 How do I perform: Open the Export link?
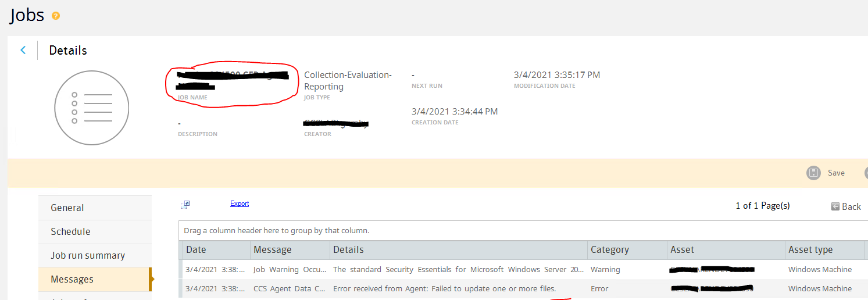[239, 203]
